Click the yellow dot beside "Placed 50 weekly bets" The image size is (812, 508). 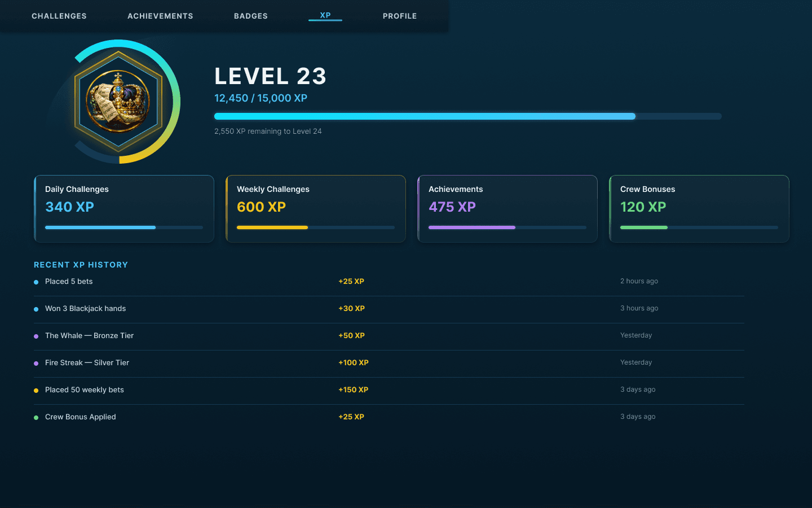click(36, 391)
